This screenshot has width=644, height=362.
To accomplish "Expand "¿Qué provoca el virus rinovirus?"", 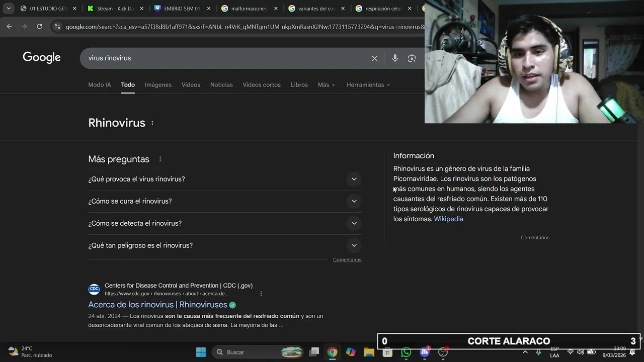I will (x=225, y=179).
